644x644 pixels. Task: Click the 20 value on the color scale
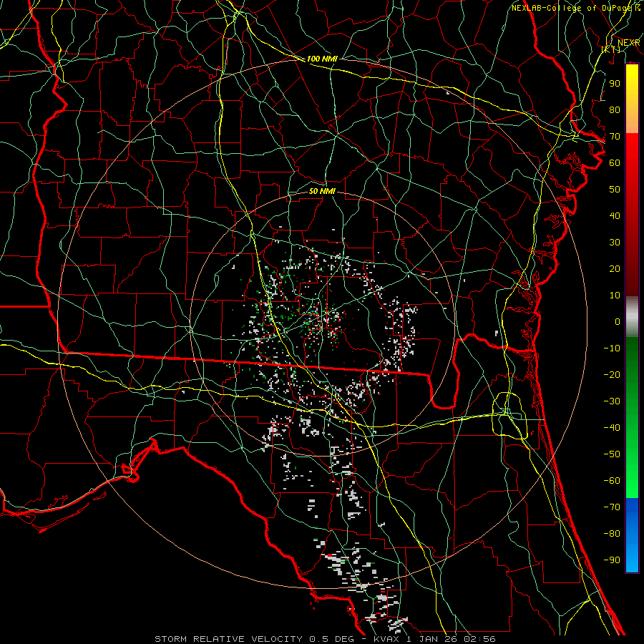click(615, 269)
